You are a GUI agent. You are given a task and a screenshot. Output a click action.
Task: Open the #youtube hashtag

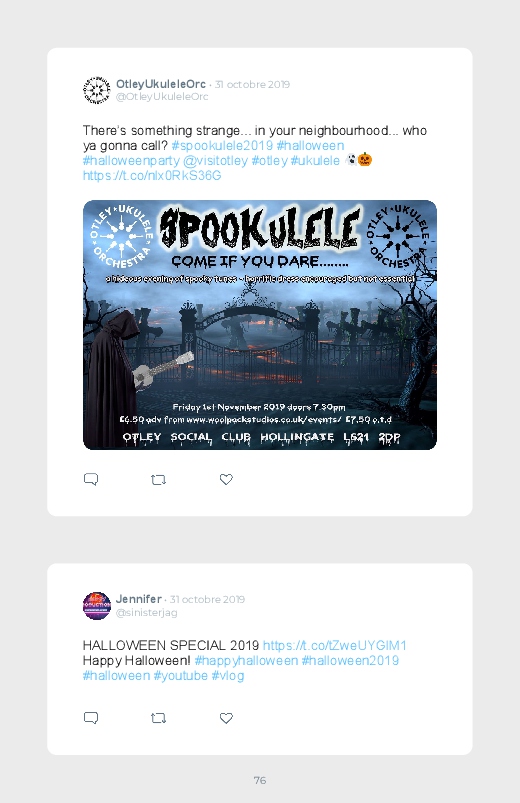click(x=180, y=675)
